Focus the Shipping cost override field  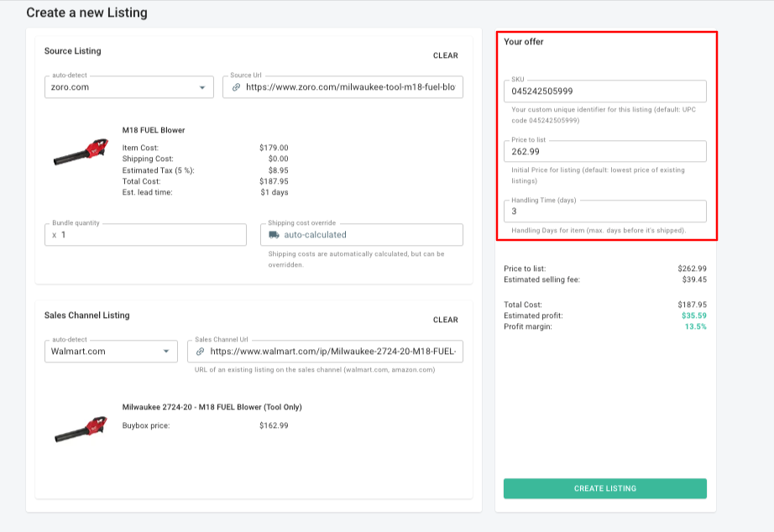[369, 235]
